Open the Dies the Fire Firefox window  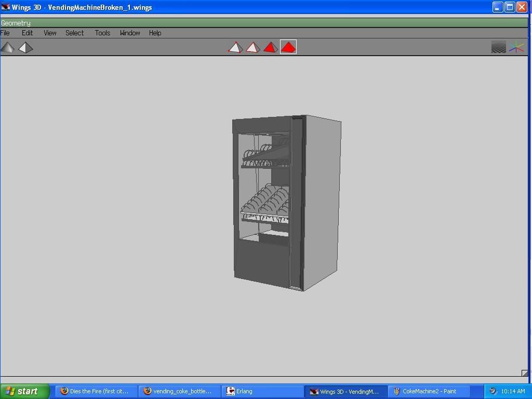point(96,391)
